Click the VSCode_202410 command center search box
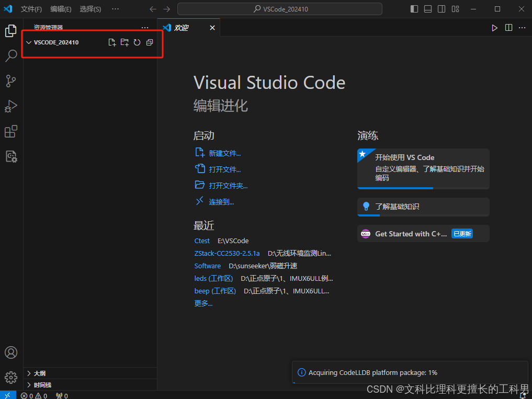The width and height of the screenshot is (532, 399). pyautogui.click(x=279, y=9)
